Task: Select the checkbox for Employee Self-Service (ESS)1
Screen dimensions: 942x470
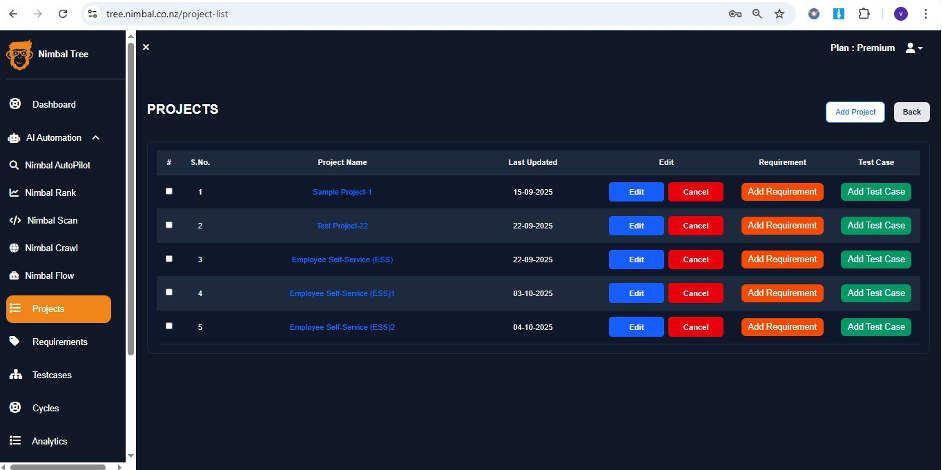Action: click(x=169, y=292)
